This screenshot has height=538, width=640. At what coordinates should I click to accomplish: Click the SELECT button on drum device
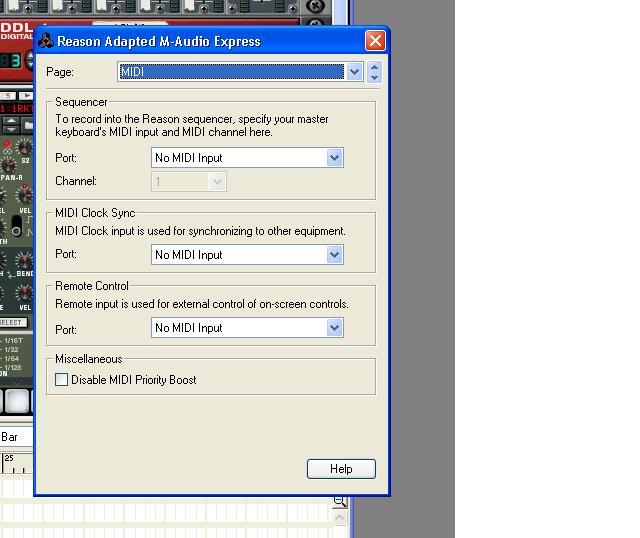coord(13,323)
